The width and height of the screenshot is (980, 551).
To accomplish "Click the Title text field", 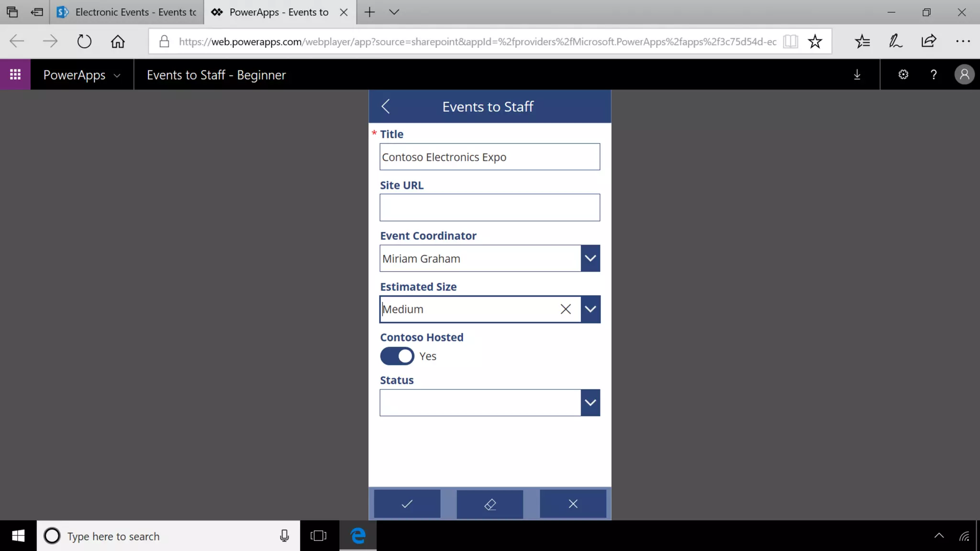I will 489,157.
